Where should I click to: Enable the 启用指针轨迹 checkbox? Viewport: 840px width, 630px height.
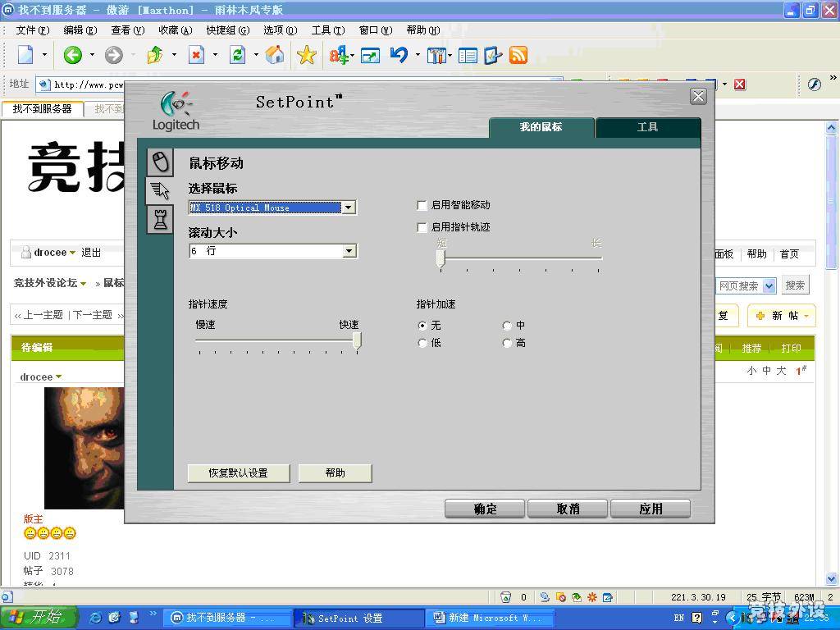pos(422,227)
